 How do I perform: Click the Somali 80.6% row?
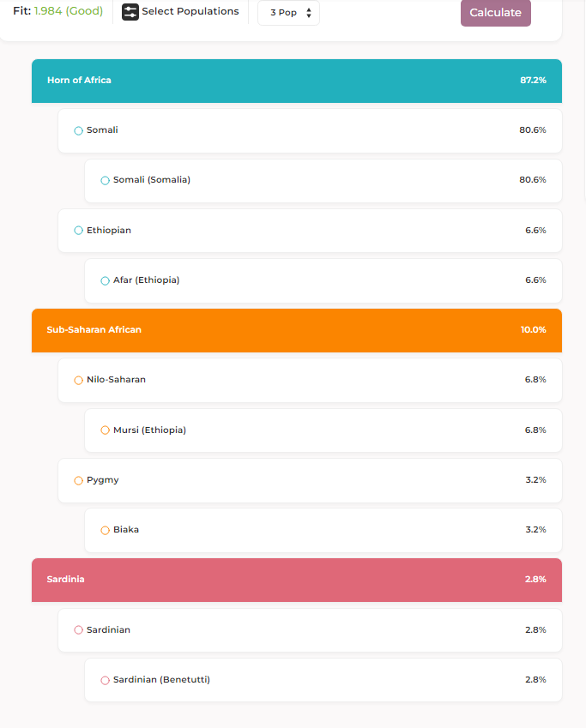[x=310, y=130]
